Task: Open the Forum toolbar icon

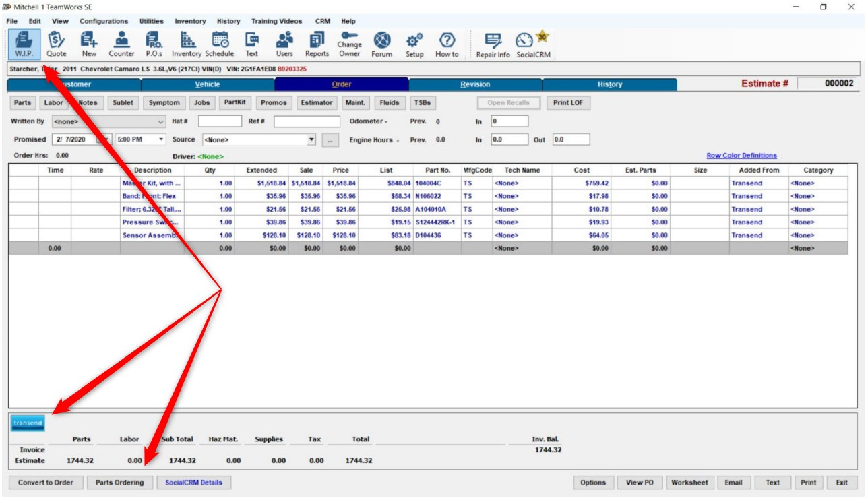Action: pos(382,44)
